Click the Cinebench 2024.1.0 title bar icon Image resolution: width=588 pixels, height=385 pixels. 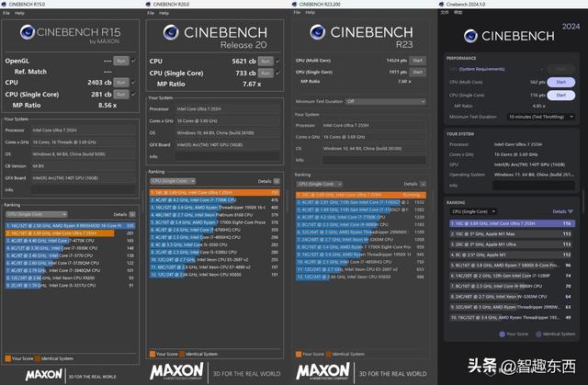point(442,4)
